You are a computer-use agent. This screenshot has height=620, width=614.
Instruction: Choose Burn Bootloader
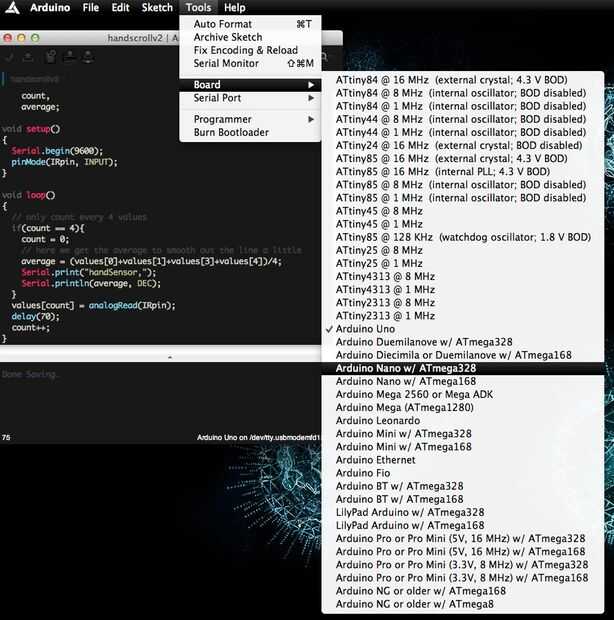[250, 132]
